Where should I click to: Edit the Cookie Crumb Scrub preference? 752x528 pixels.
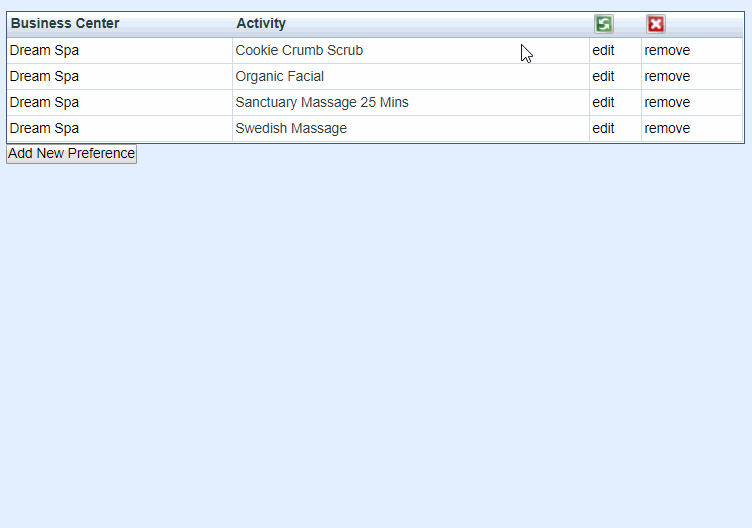pyautogui.click(x=603, y=50)
